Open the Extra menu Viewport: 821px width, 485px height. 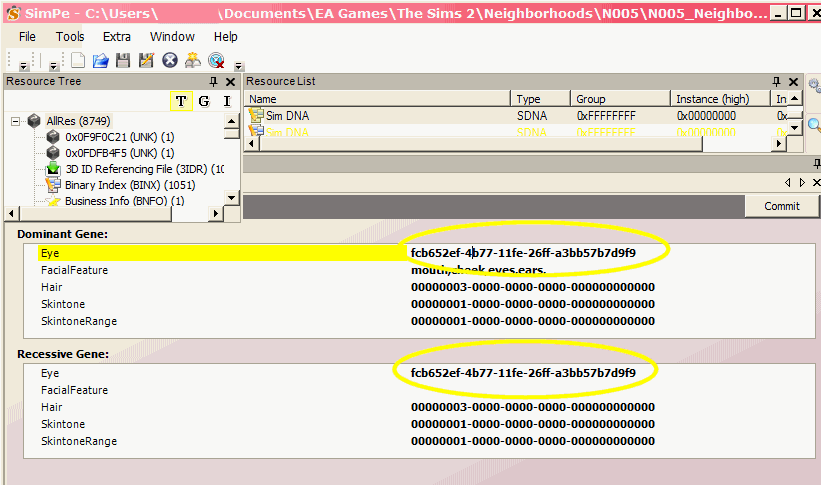point(117,37)
